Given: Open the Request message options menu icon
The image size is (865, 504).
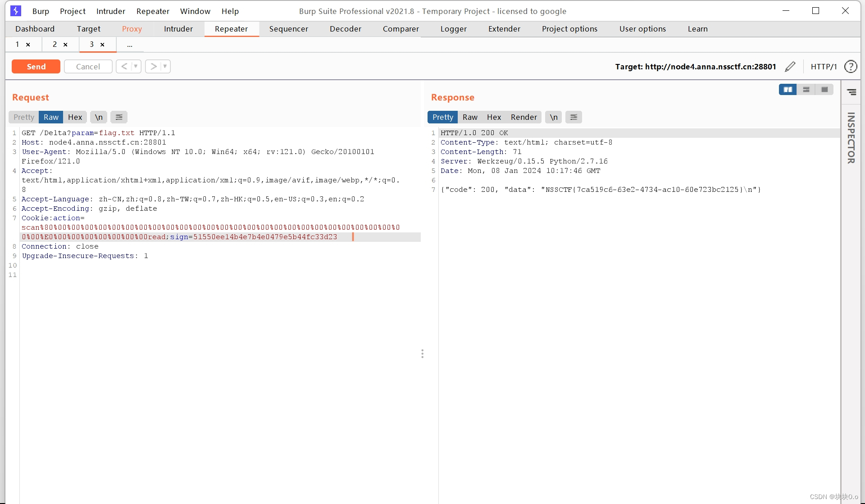Looking at the screenshot, I should (119, 117).
